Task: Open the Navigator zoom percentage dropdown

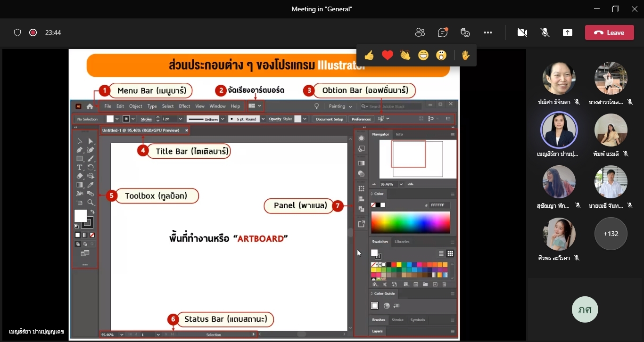Action: point(401,184)
